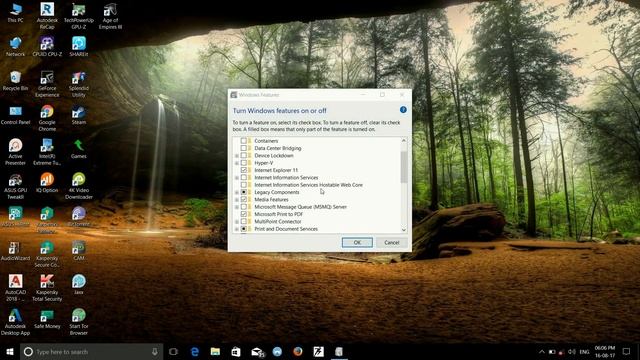
Task: Click the Cortana microphone icon
Action: (155, 351)
